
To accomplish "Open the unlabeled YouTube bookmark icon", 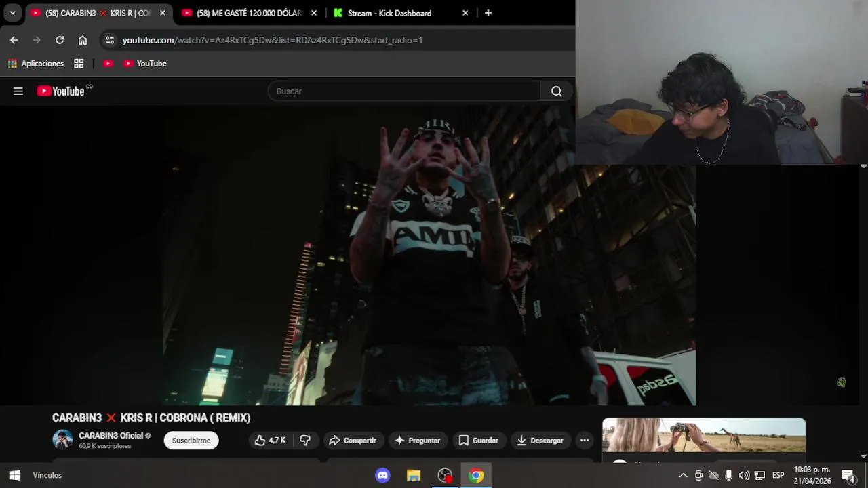I will (108, 63).
